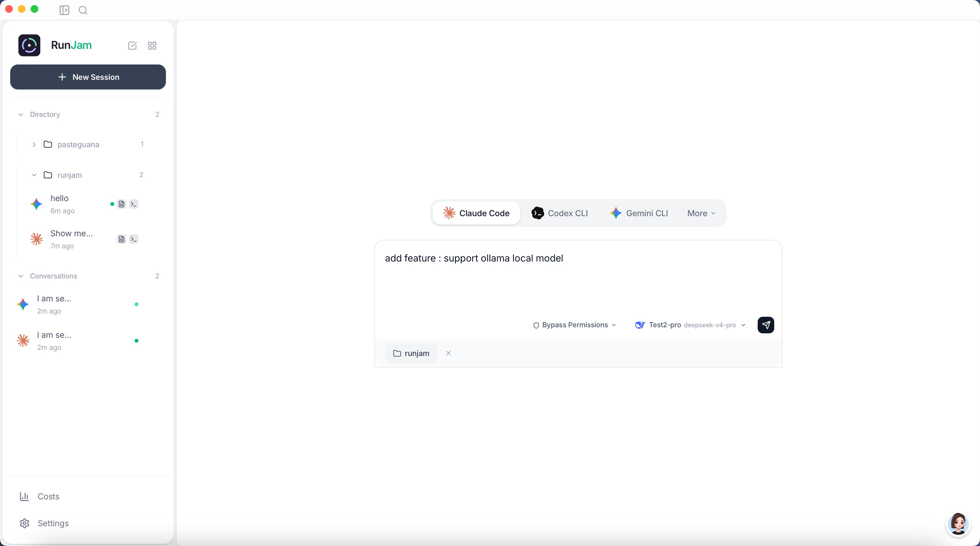The height and width of the screenshot is (546, 980).
Task: Expand the pasteguana folder
Action: point(34,145)
